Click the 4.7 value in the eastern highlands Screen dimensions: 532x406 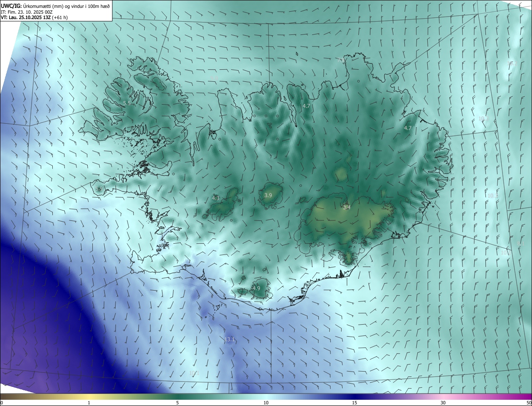coord(408,128)
